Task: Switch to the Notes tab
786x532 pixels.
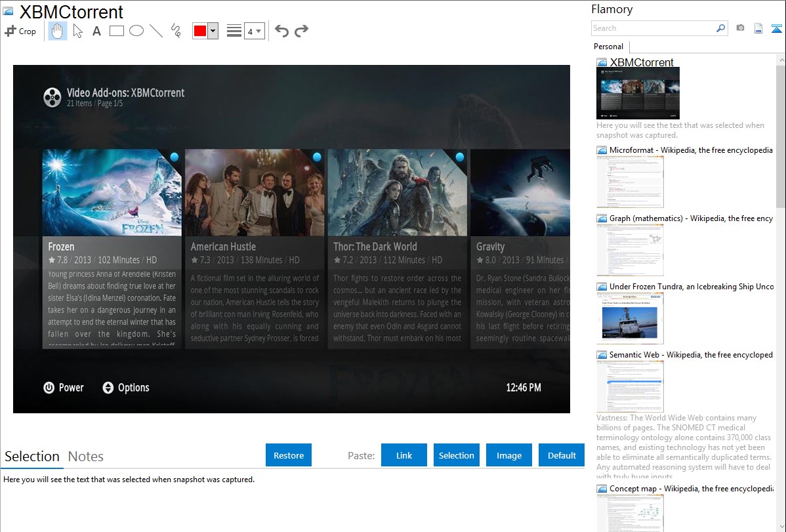Action: [x=85, y=457]
